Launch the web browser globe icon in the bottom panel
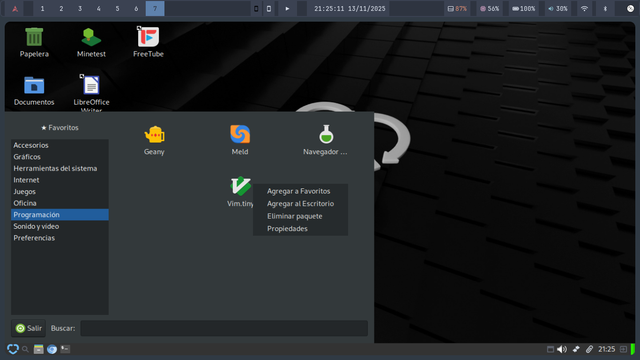This screenshot has width=640, height=360. coord(52,349)
